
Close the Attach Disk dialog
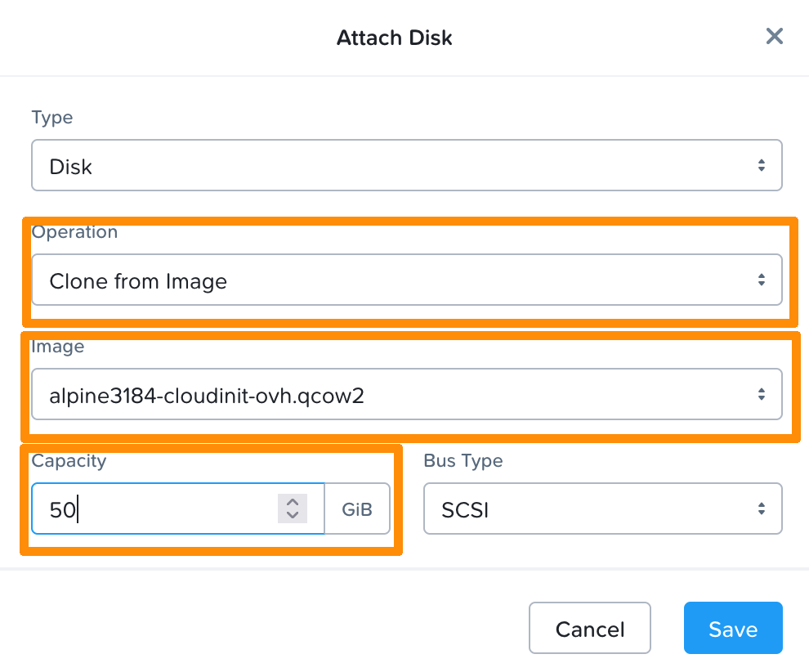pos(774,36)
